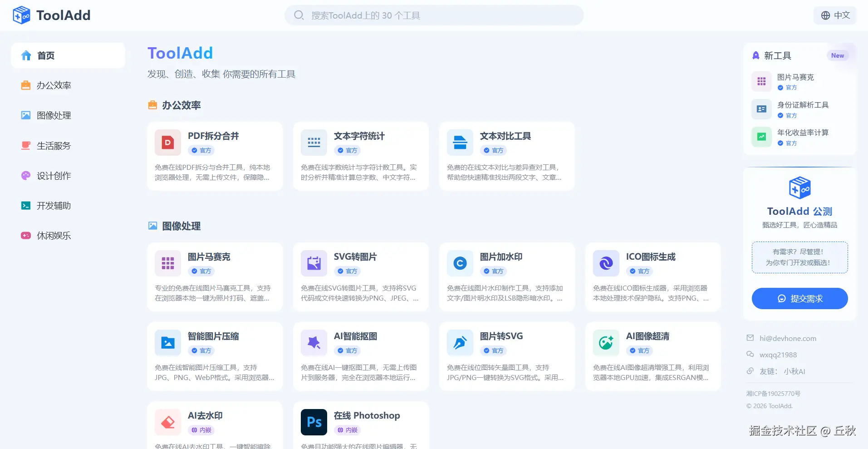Open the 图片加水印 tool icon

460,263
